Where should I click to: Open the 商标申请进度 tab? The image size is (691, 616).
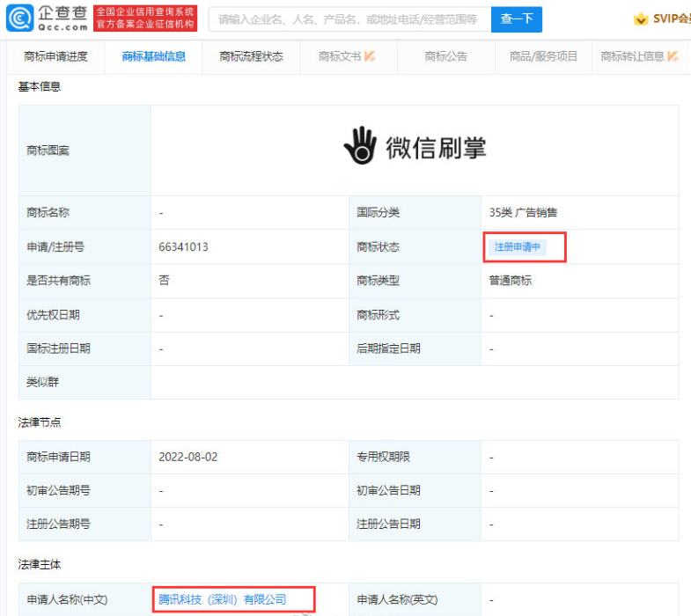click(x=56, y=56)
